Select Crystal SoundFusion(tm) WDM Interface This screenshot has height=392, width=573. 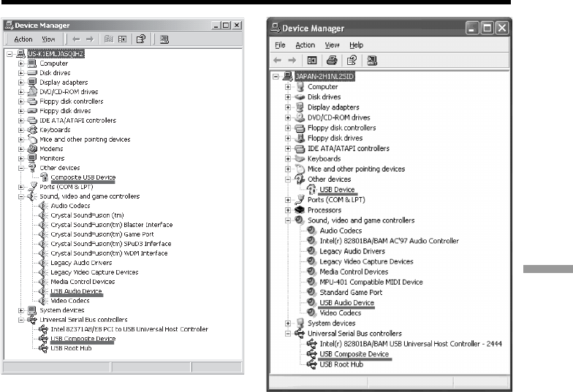tap(109, 253)
